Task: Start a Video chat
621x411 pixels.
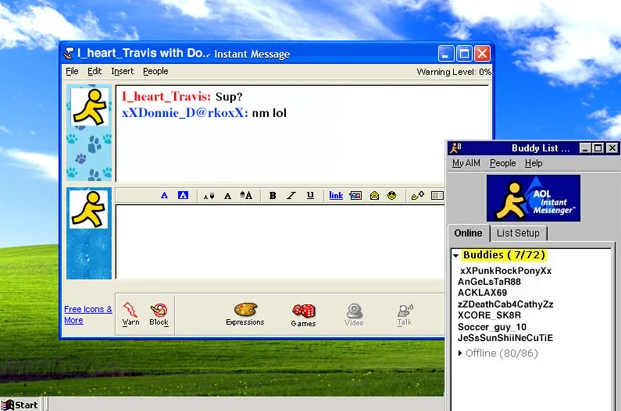Action: point(354,311)
